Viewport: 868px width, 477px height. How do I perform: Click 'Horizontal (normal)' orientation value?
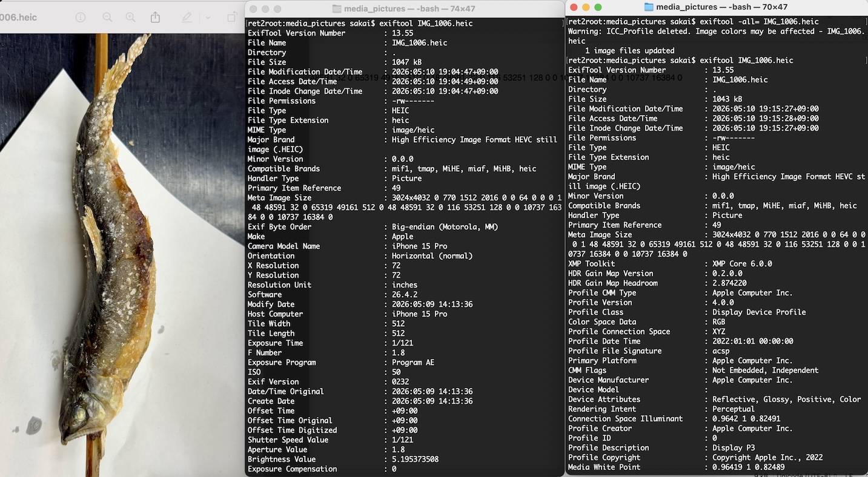click(x=432, y=256)
